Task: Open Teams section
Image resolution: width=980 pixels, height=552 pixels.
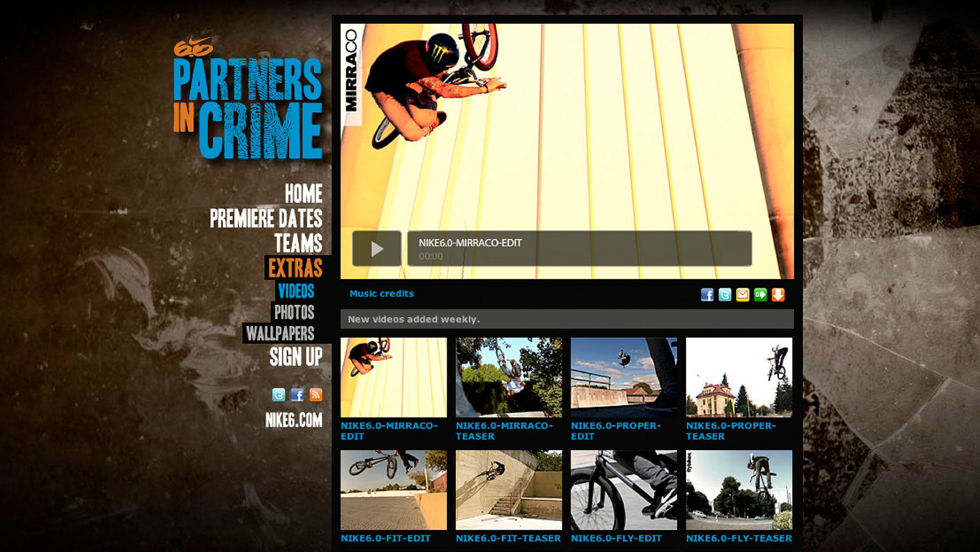Action: [x=298, y=243]
